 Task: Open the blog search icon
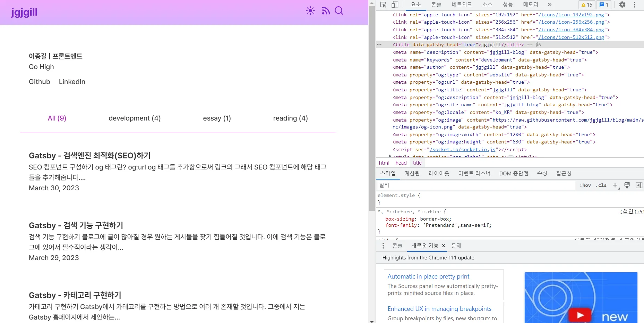(x=339, y=11)
